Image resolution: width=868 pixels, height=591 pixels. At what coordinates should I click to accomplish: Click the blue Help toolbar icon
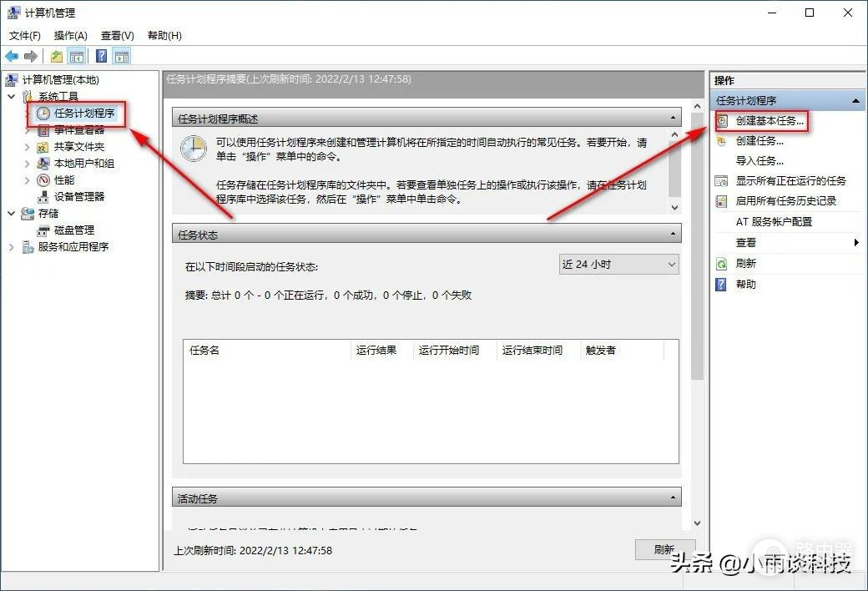[102, 56]
